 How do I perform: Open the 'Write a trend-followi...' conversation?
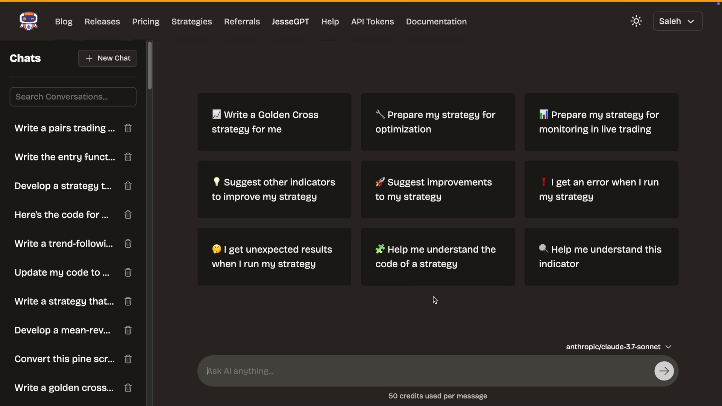point(64,244)
